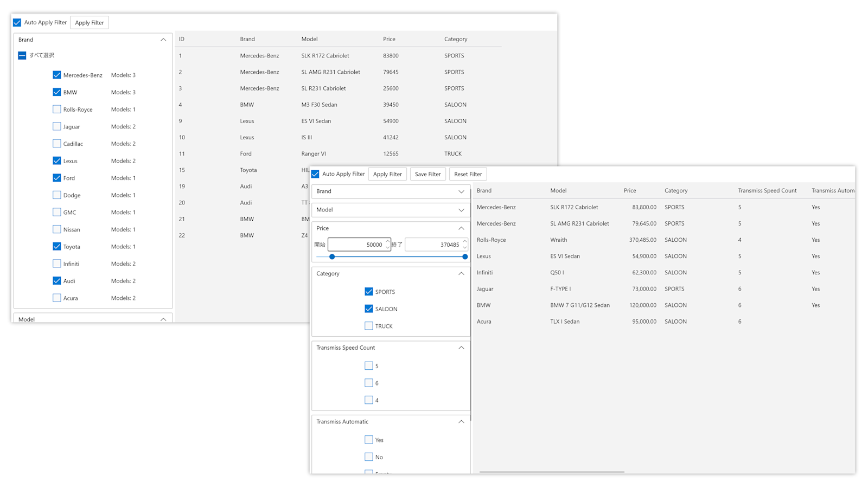This screenshot has width=868, height=488.
Task: Collapse the Price filter section
Action: pyautogui.click(x=461, y=228)
